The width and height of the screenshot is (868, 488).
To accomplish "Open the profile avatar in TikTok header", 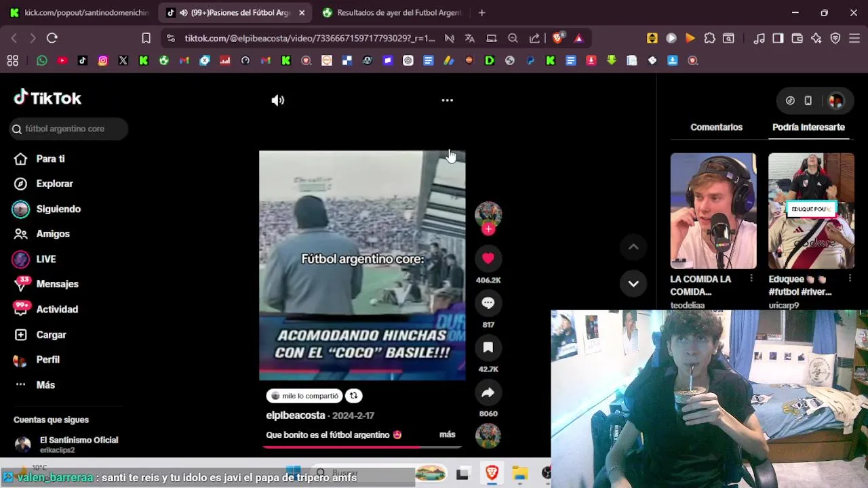I will click(x=835, y=101).
